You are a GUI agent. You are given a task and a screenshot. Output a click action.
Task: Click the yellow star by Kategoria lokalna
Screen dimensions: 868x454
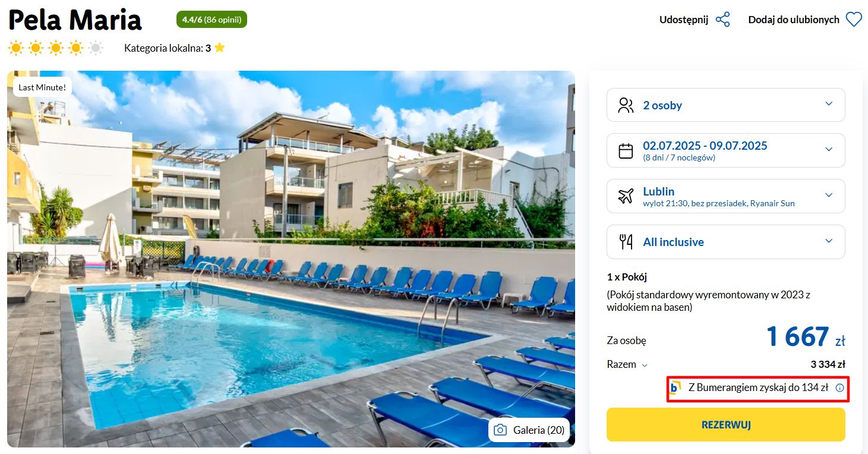pyautogui.click(x=220, y=48)
